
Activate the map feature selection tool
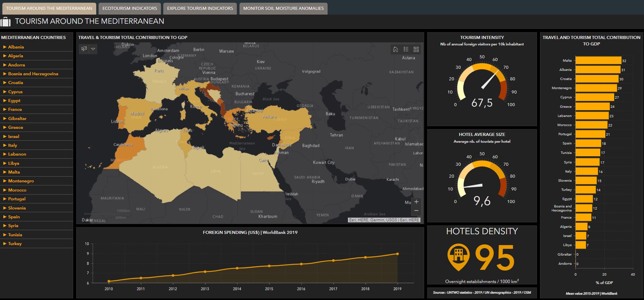pyautogui.click(x=84, y=49)
